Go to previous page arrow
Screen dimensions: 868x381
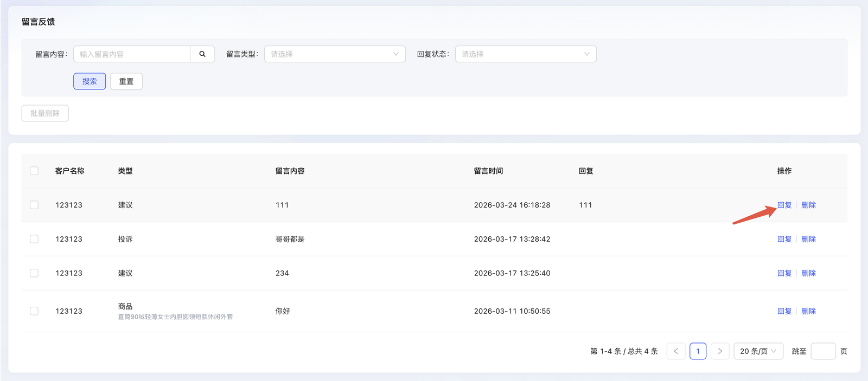[676, 351]
